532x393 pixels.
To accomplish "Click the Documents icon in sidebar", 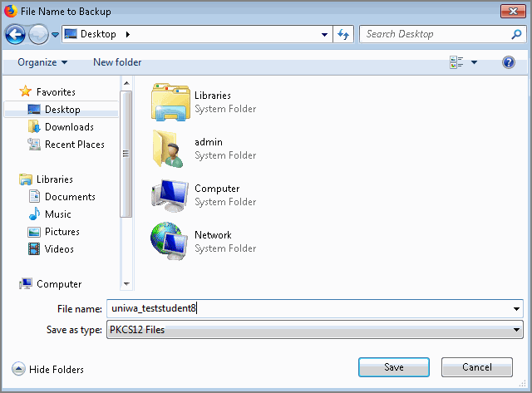I will pos(34,197).
